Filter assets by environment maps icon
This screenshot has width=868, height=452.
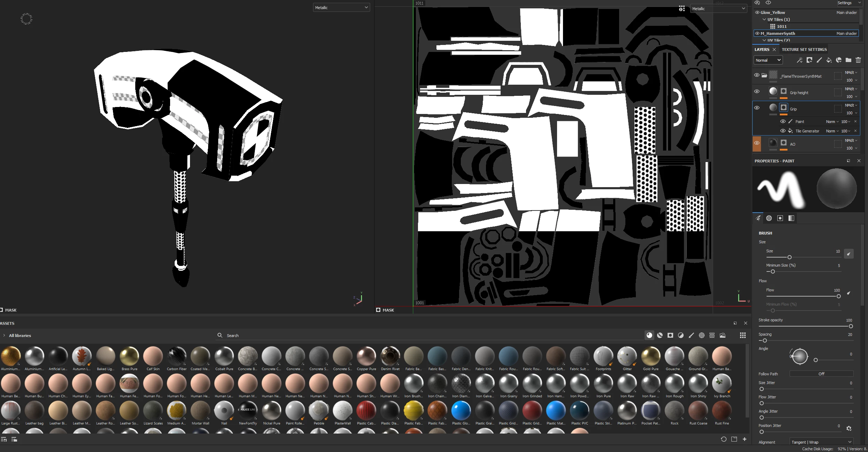(x=723, y=335)
